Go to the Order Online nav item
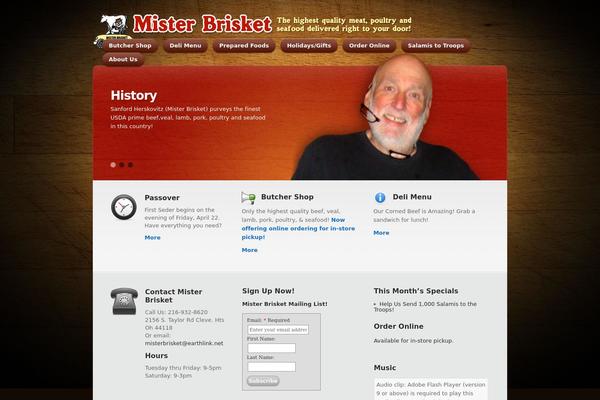 click(369, 46)
